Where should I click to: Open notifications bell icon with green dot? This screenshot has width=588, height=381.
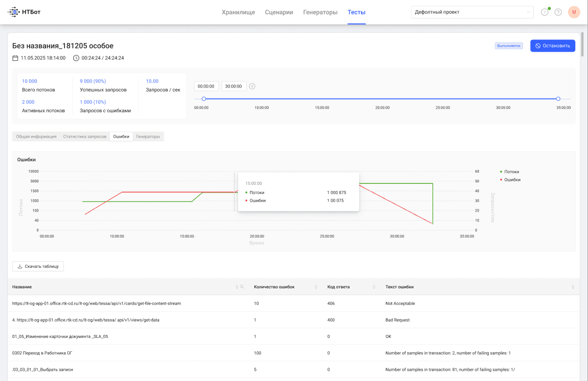click(x=545, y=12)
